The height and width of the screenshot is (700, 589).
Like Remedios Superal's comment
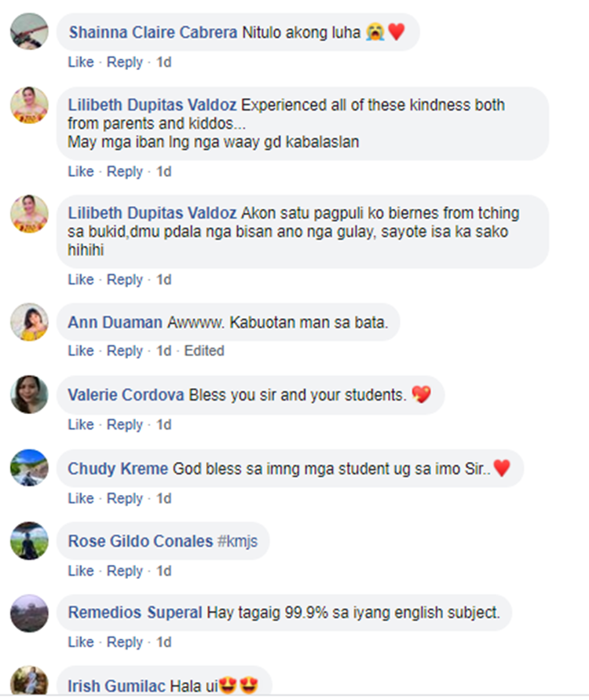[80, 642]
